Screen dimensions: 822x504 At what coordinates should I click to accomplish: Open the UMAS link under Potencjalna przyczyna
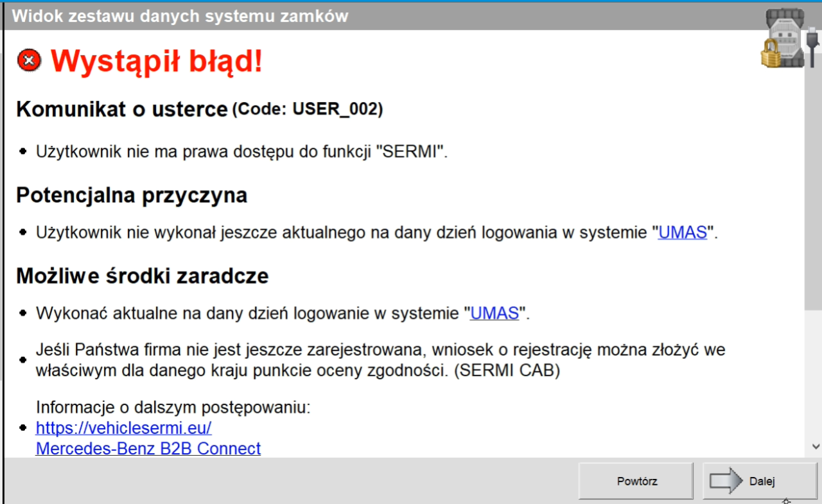pyautogui.click(x=683, y=233)
